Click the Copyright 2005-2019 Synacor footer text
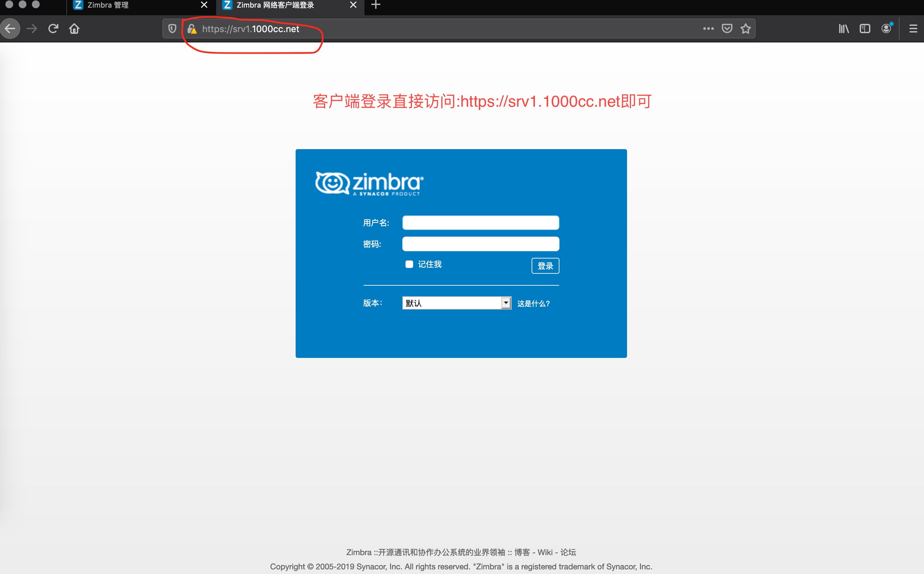924x574 pixels. click(461, 567)
